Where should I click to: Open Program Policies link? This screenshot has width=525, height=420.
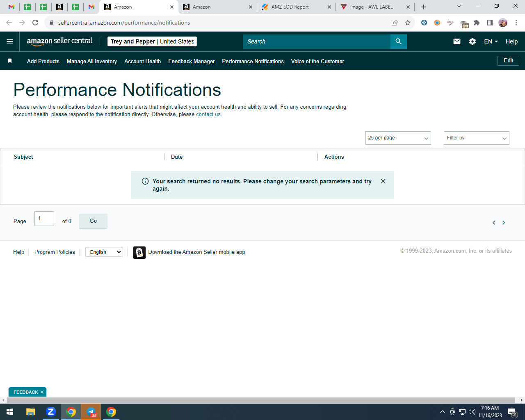point(55,252)
